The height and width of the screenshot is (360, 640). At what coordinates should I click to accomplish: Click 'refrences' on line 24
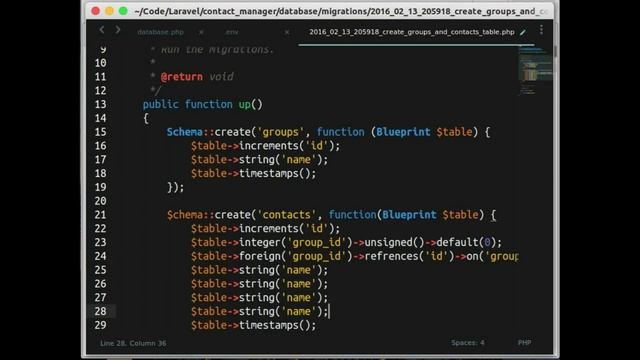pos(391,256)
